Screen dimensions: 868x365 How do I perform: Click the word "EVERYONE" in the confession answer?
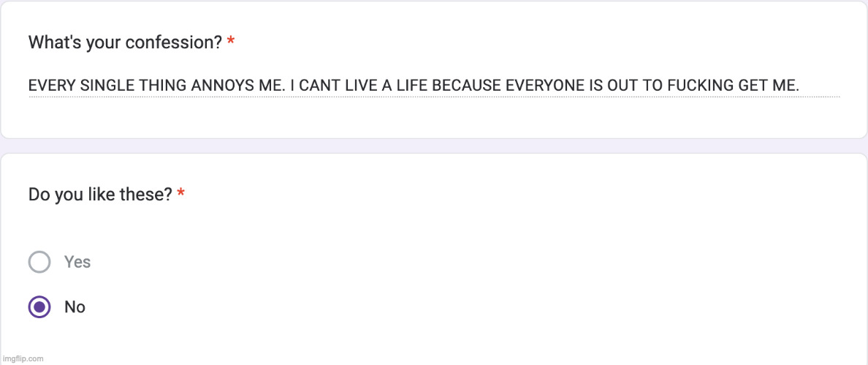(538, 86)
